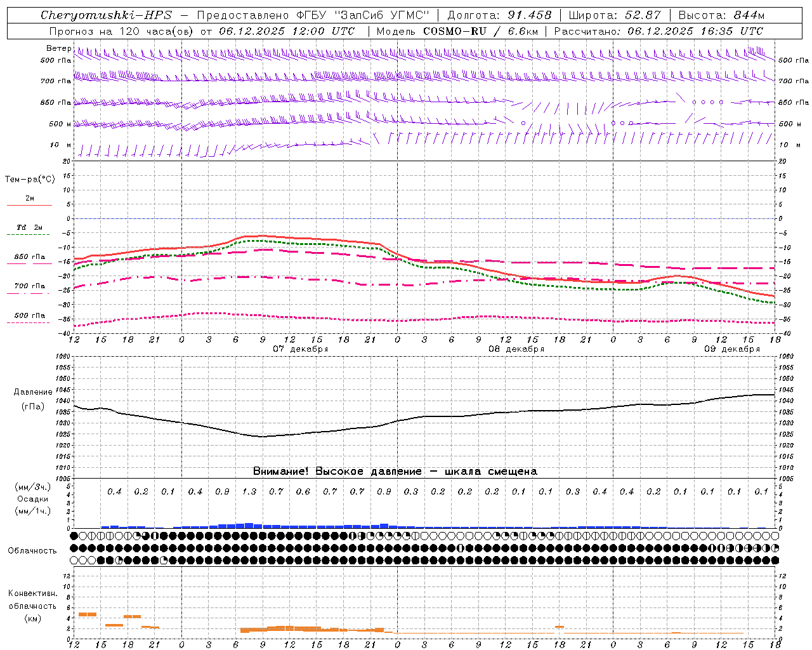
Task: Click the right '10 м' wind level label
Action: click(x=789, y=145)
